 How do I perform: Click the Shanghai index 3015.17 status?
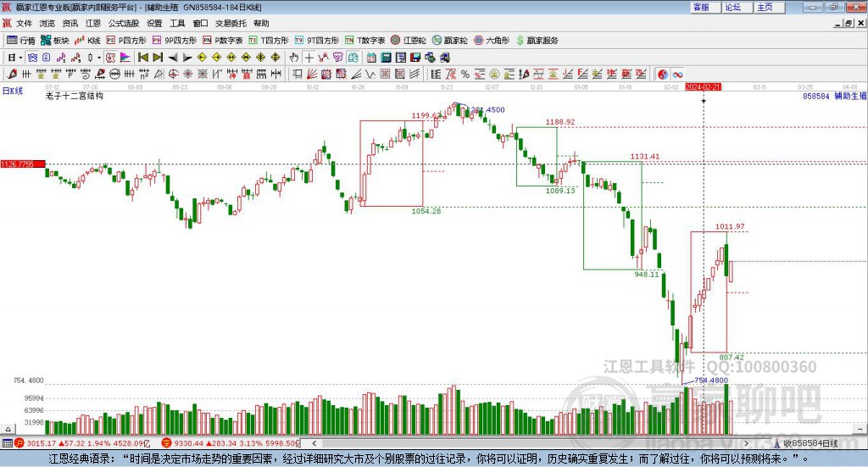[x=82, y=443]
